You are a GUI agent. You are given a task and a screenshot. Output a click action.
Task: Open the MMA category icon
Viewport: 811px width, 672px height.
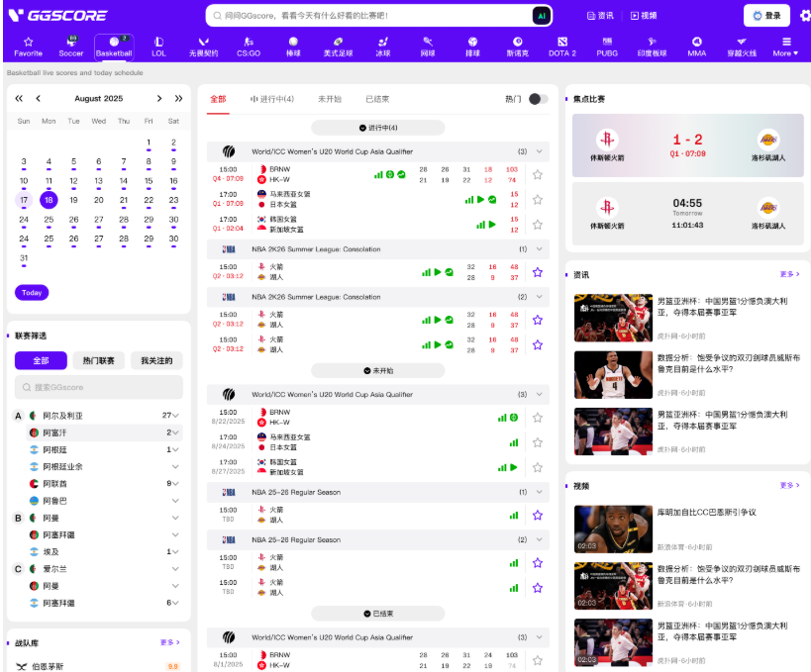pyautogui.click(x=697, y=42)
